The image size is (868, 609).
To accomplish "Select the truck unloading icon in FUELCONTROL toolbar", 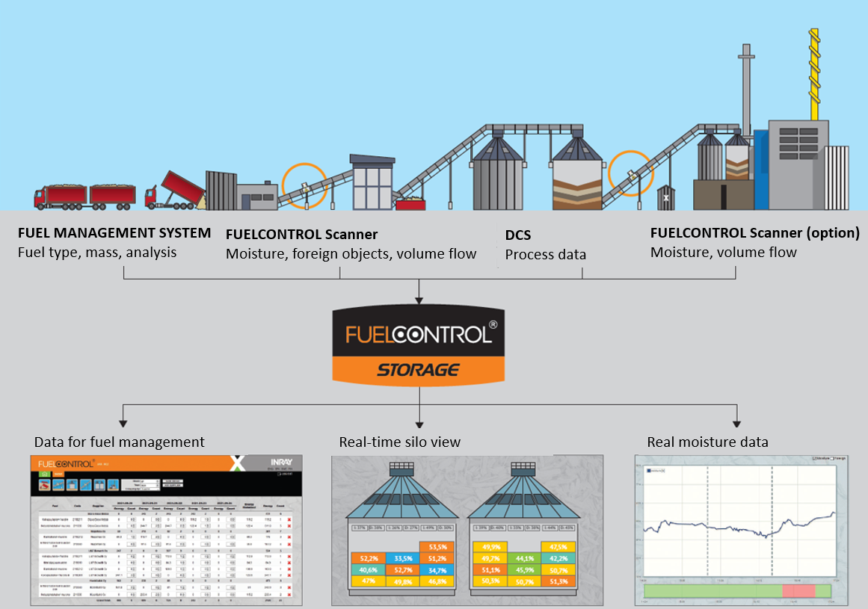I will 45,485.
